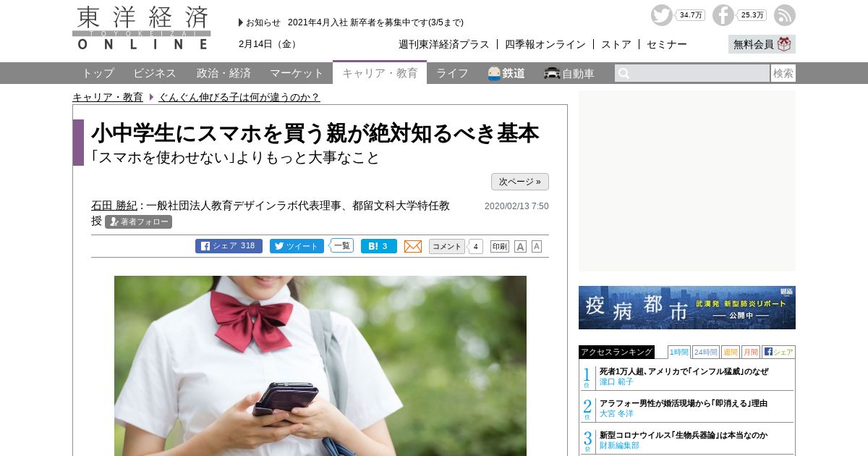The height and width of the screenshot is (456, 868).
Task: Click the お知らせ arrow marker
Action: (x=241, y=22)
